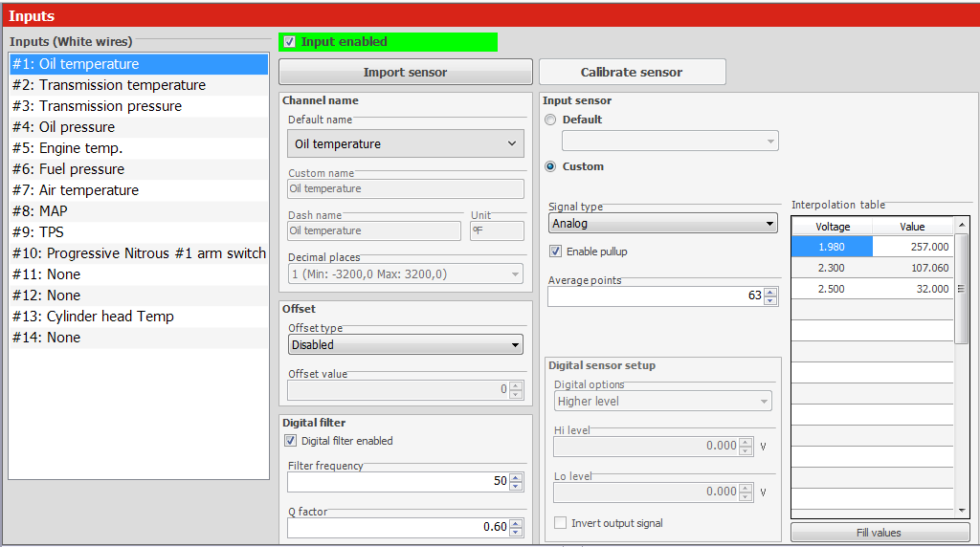Click the Import sensor button
Image resolution: width=980 pixels, height=547 pixels.
(405, 72)
